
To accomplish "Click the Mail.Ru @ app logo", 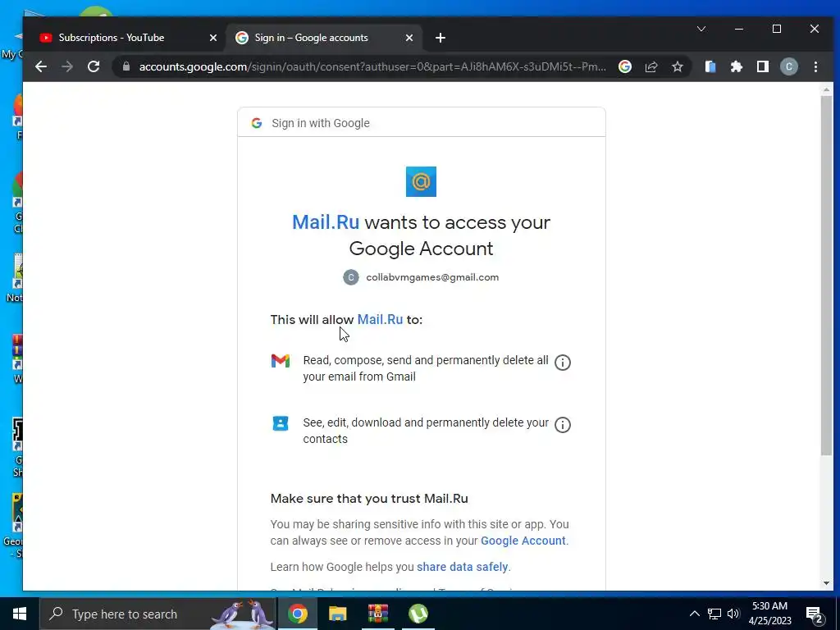I will (421, 181).
